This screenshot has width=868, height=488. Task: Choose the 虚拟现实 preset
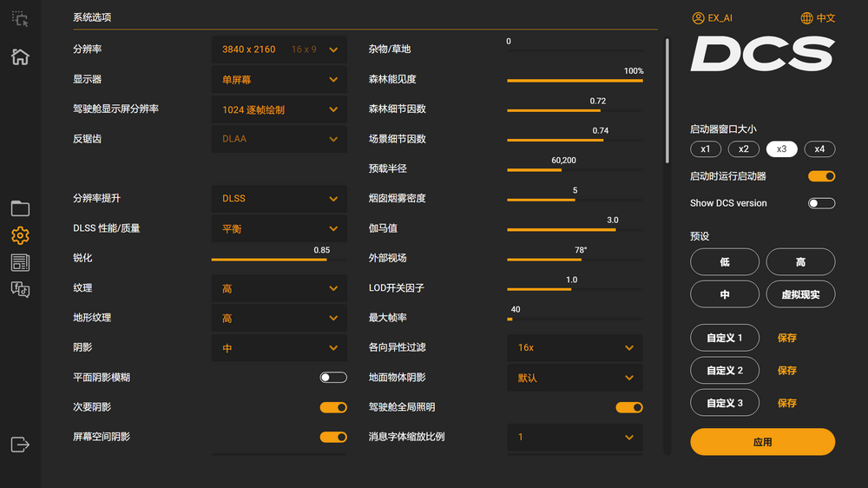tap(800, 294)
